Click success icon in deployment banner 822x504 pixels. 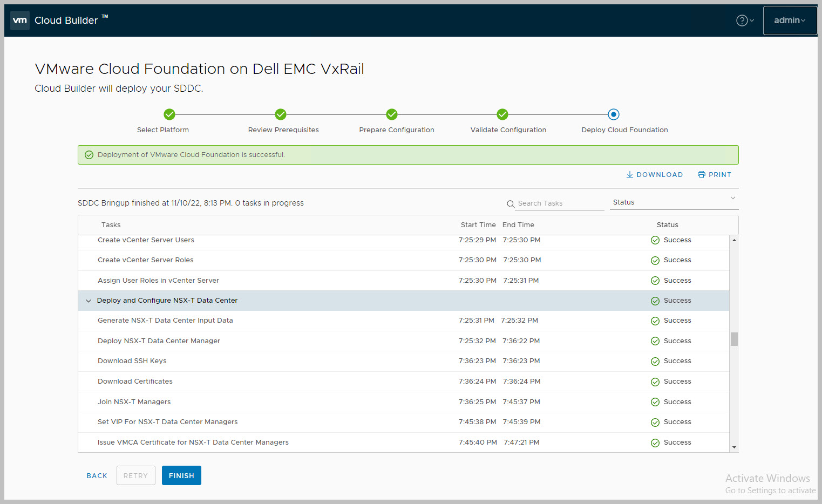89,155
